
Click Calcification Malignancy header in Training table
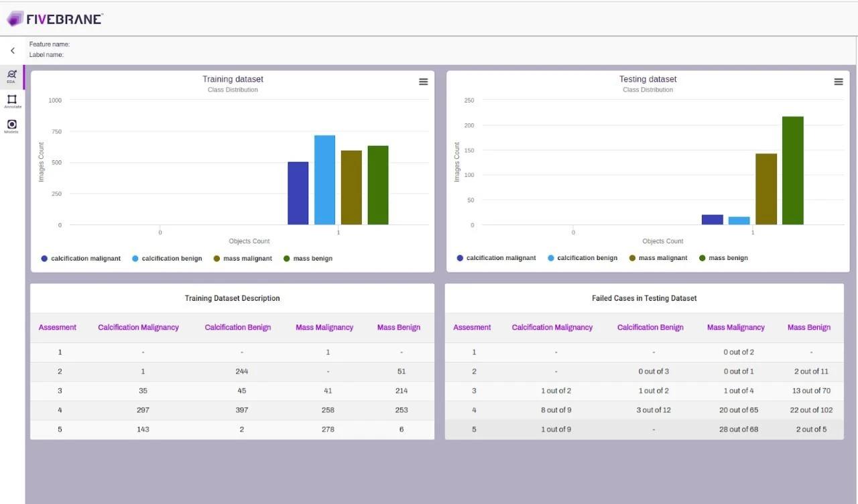[x=138, y=328]
